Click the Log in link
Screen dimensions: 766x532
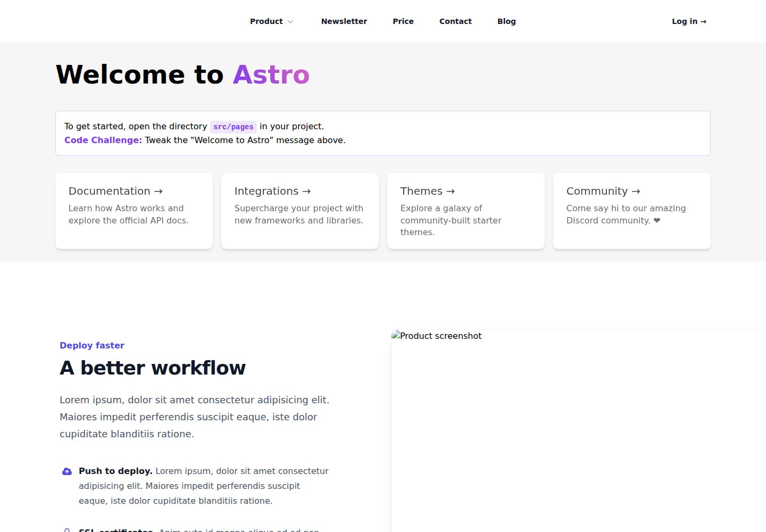click(x=689, y=21)
